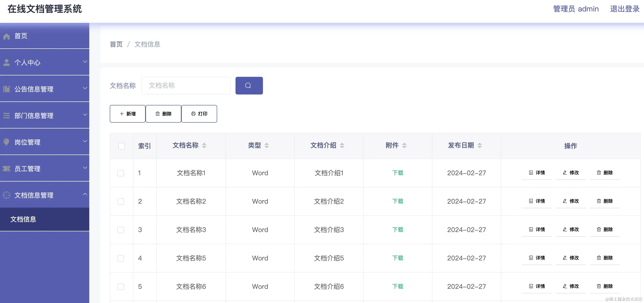Click the printer icon in 打印 button

[x=193, y=114]
